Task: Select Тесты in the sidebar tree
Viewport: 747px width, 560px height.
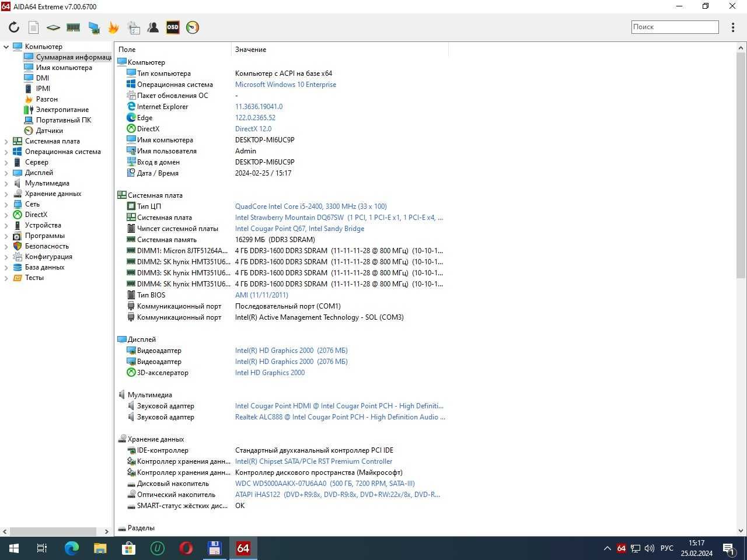Action: (x=34, y=278)
